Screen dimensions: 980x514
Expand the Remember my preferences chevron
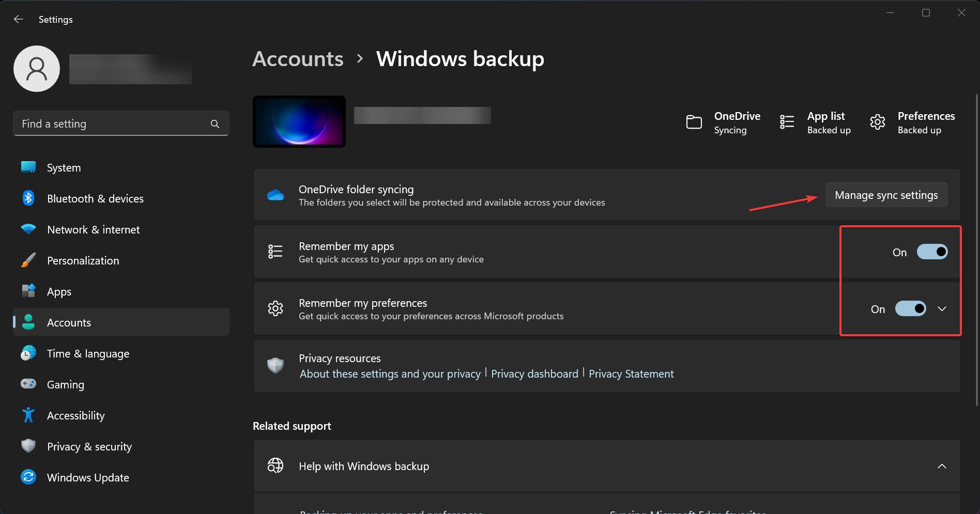tap(942, 309)
